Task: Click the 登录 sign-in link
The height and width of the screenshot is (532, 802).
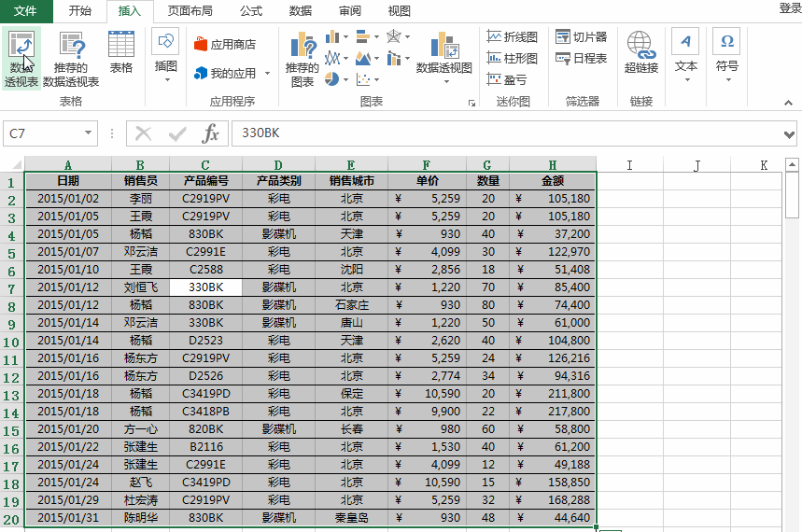Action: tap(790, 8)
